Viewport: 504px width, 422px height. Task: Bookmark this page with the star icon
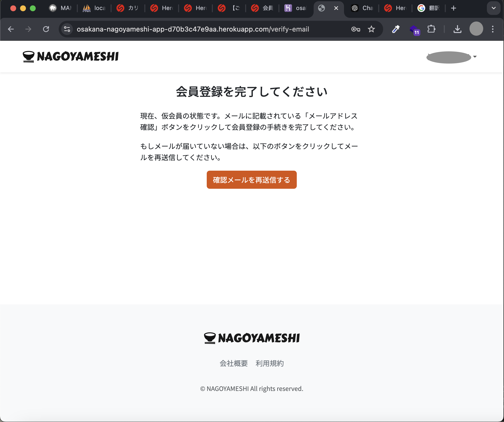pyautogui.click(x=371, y=29)
